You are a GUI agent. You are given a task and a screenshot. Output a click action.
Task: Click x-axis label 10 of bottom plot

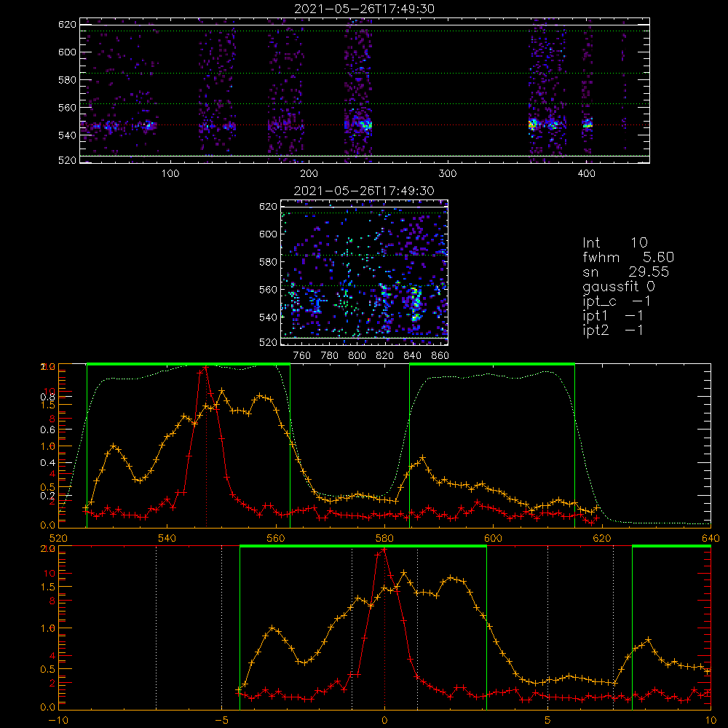(711, 720)
